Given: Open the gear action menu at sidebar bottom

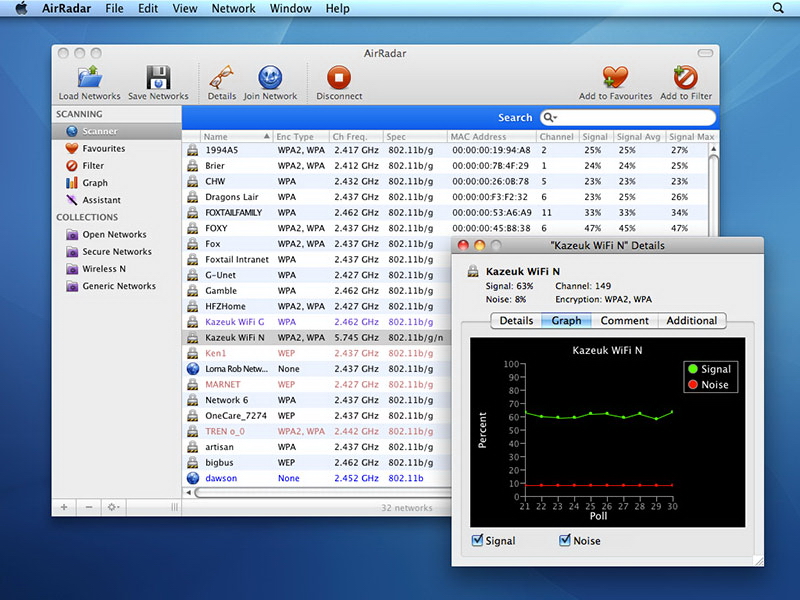Looking at the screenshot, I should click(115, 507).
